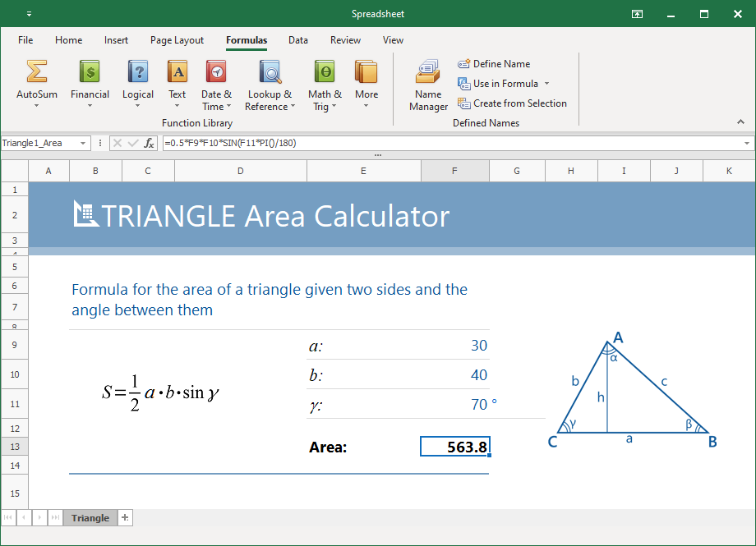Click Create from Selection
This screenshot has height=546, width=756.
tap(512, 103)
